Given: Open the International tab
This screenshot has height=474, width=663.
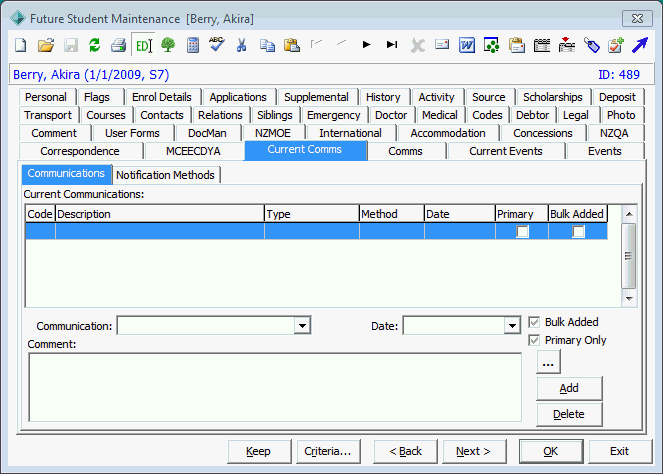Looking at the screenshot, I should click(350, 133).
